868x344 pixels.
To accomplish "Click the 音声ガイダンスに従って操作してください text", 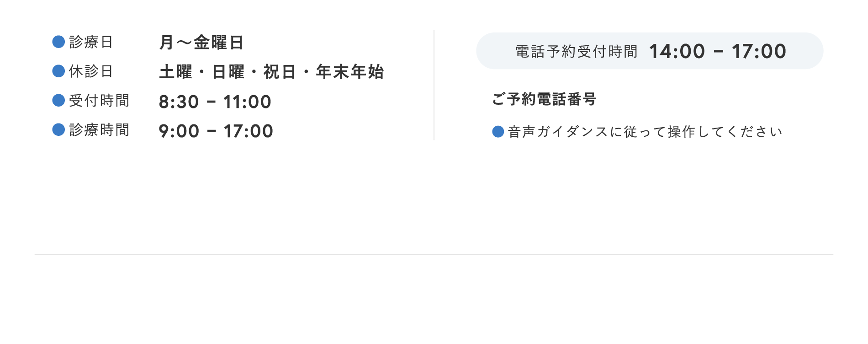I will 645,132.
